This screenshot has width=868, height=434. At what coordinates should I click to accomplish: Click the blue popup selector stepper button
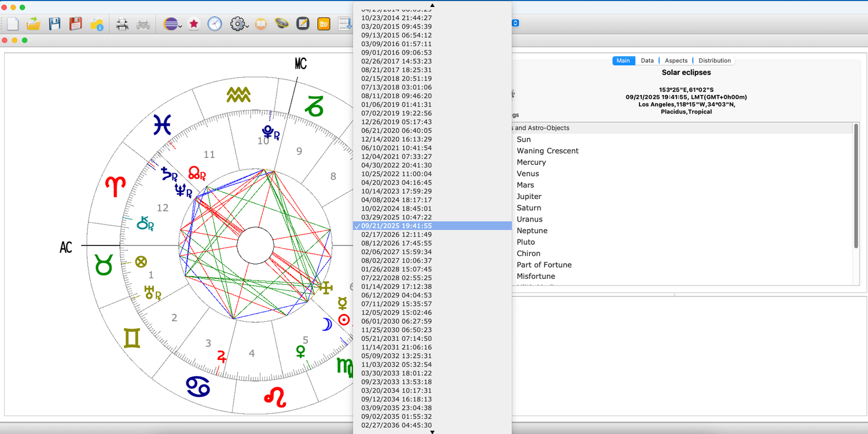click(516, 23)
